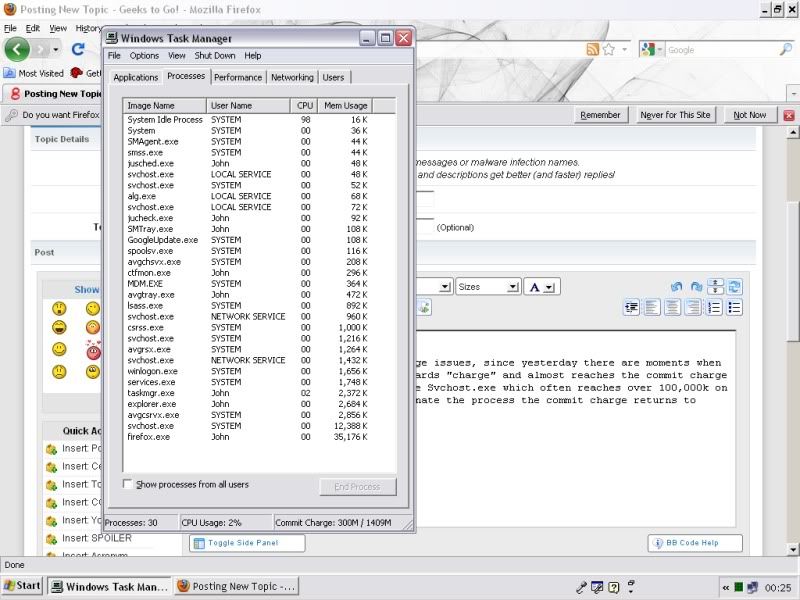Viewport: 800px width, 600px height.
Task: Click the Not Now button
Action: [749, 115]
